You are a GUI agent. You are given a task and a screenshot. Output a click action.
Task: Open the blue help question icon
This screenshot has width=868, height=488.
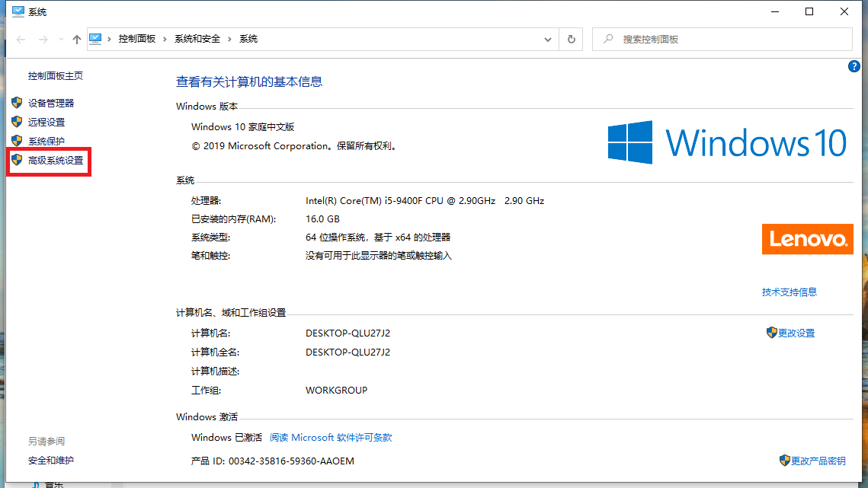tap(854, 66)
